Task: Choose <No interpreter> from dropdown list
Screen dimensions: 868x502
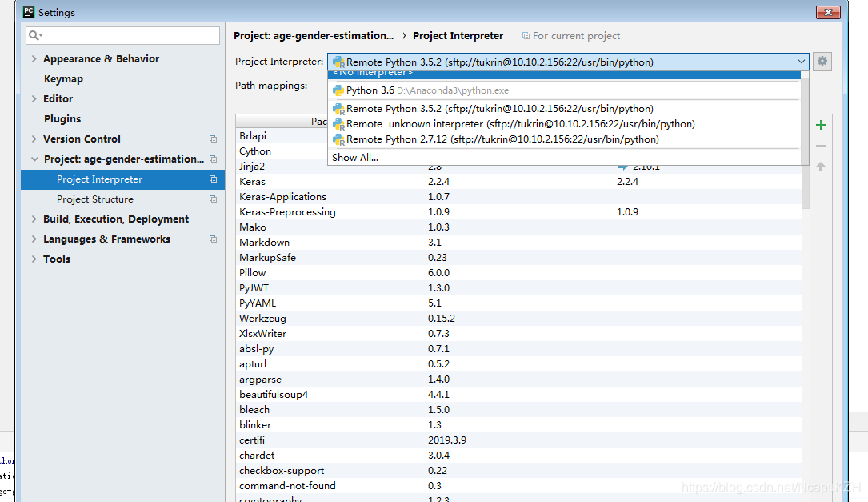Action: [564, 74]
